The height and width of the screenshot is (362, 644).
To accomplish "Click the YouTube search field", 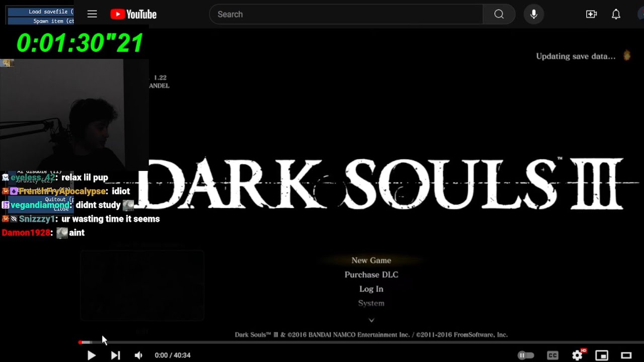I will coord(346,14).
